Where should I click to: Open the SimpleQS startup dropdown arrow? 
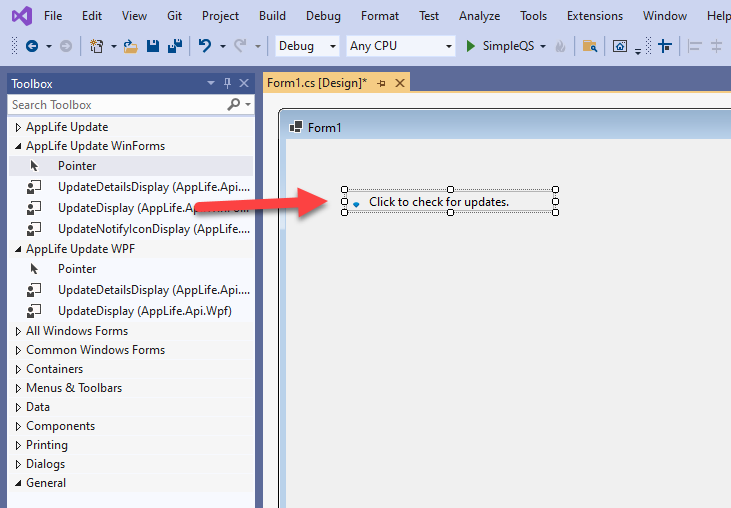[543, 47]
